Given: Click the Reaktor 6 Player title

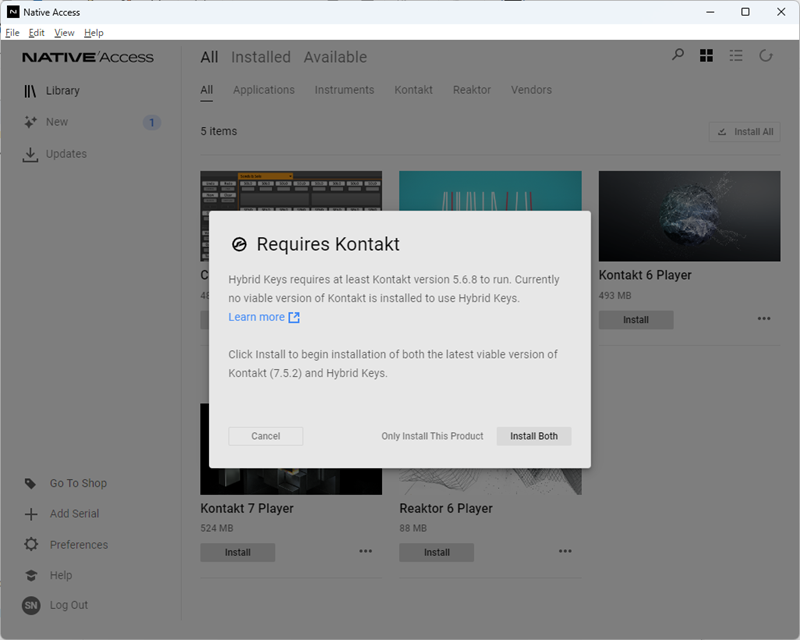Looking at the screenshot, I should click(446, 509).
